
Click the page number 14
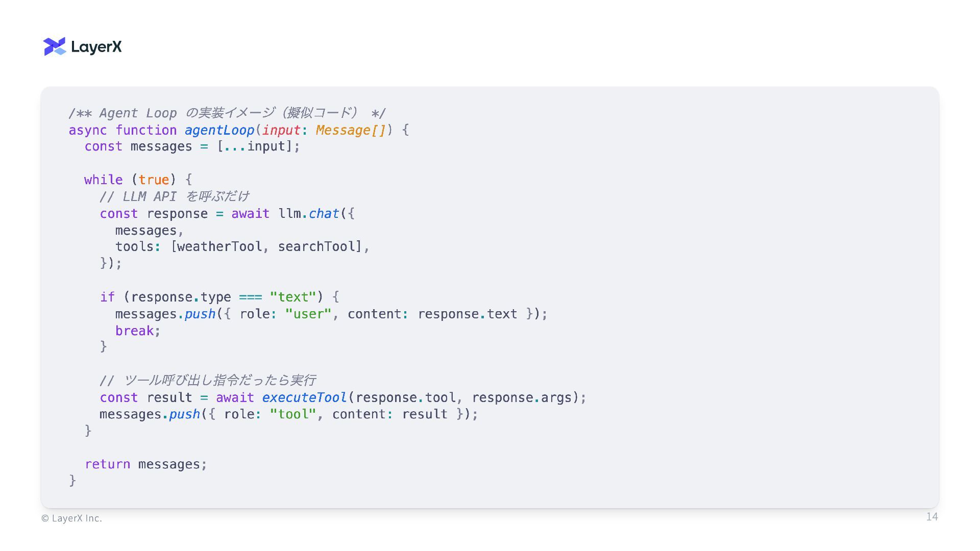[x=932, y=517]
